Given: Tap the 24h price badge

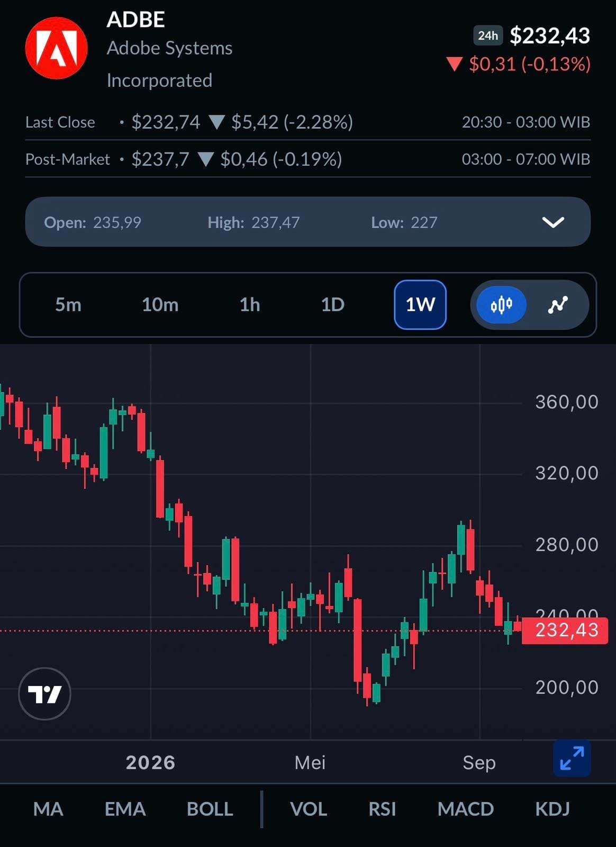Looking at the screenshot, I should (487, 35).
